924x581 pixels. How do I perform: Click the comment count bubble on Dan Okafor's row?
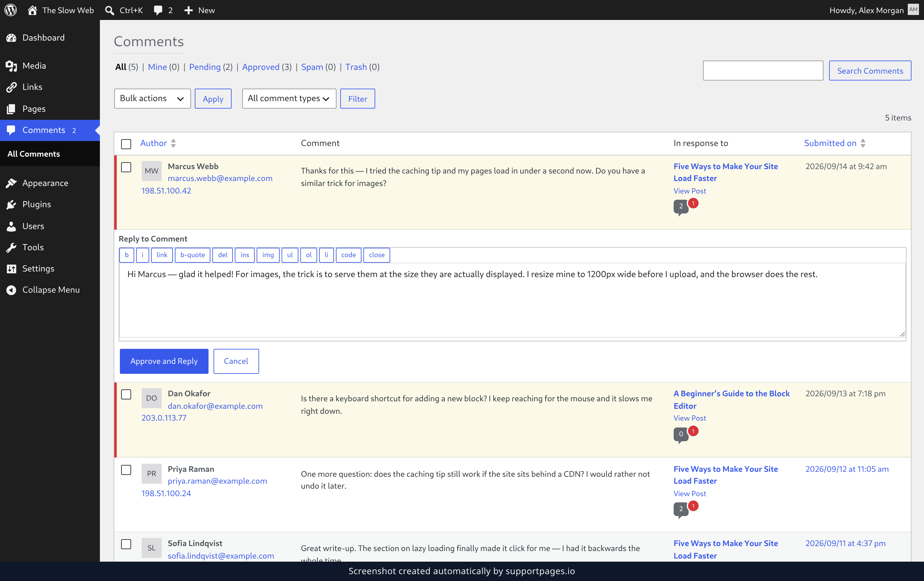pos(681,435)
